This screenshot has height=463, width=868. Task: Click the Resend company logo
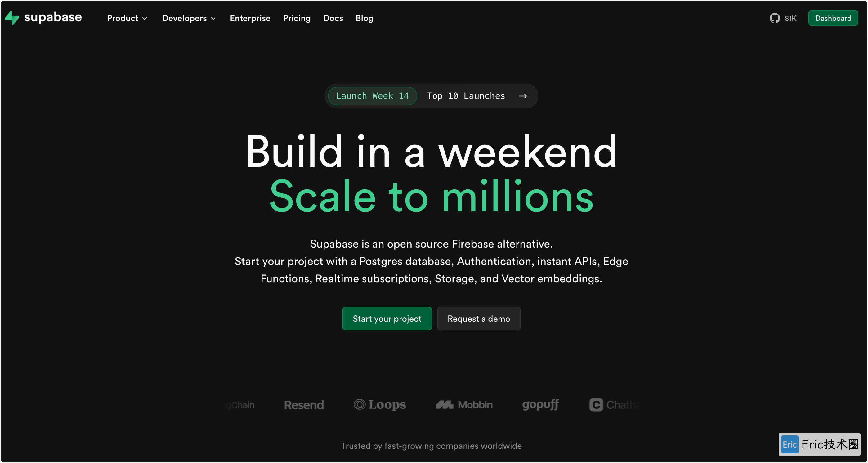tap(304, 405)
